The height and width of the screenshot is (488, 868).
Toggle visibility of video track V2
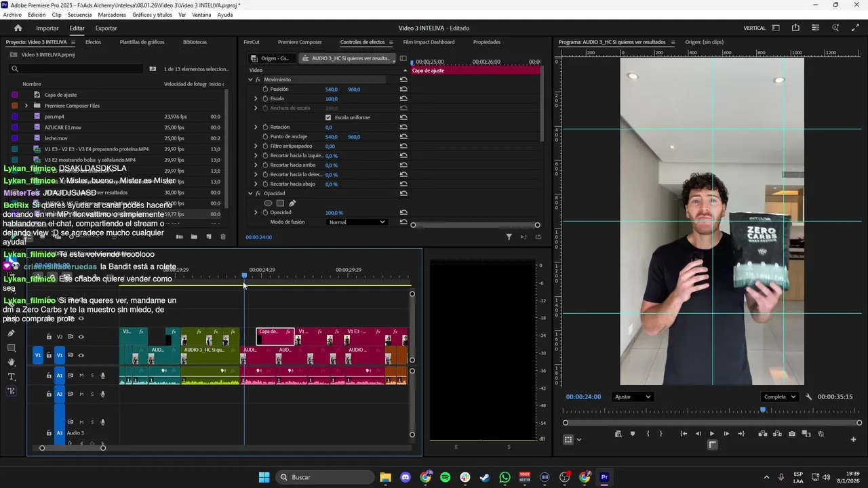(x=81, y=337)
